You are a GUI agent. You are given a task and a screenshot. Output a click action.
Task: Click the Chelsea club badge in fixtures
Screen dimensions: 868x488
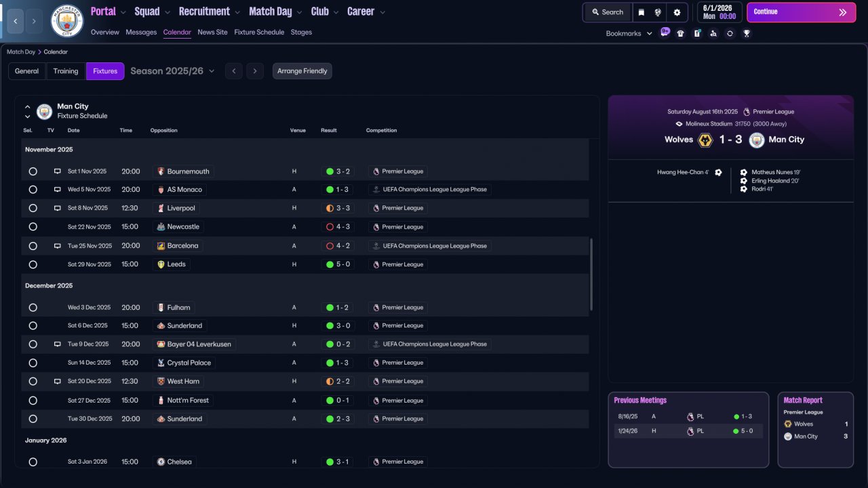tap(161, 462)
